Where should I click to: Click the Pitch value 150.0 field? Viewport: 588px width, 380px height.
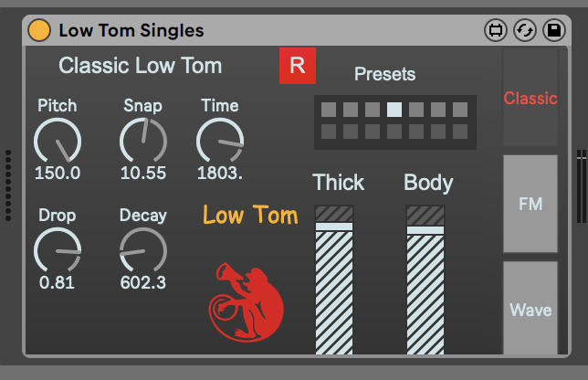pos(58,174)
